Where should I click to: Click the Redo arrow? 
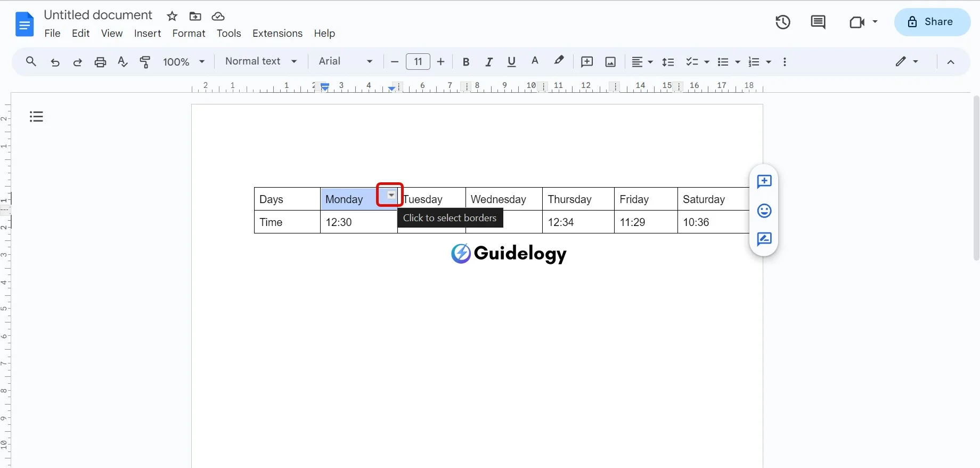(77, 62)
